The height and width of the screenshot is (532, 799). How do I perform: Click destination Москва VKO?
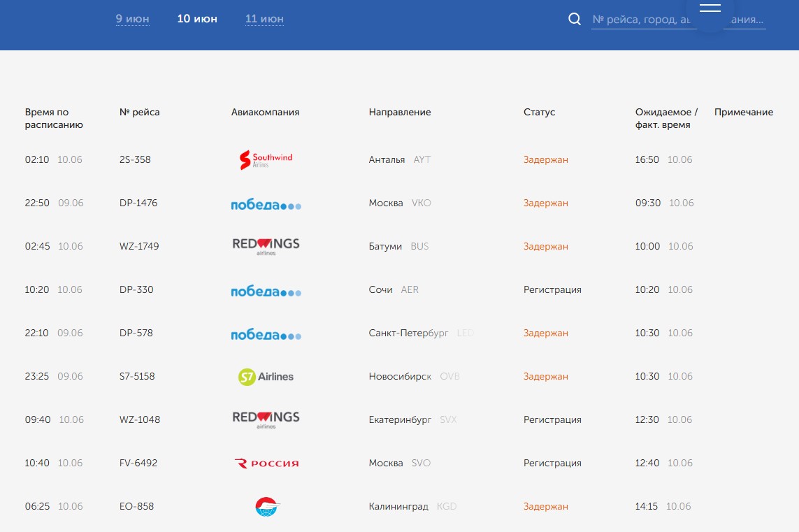click(x=400, y=203)
